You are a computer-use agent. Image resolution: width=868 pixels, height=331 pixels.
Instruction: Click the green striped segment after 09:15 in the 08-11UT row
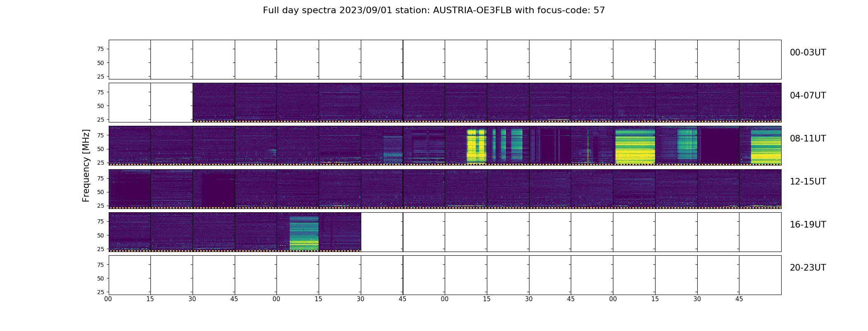coord(507,145)
